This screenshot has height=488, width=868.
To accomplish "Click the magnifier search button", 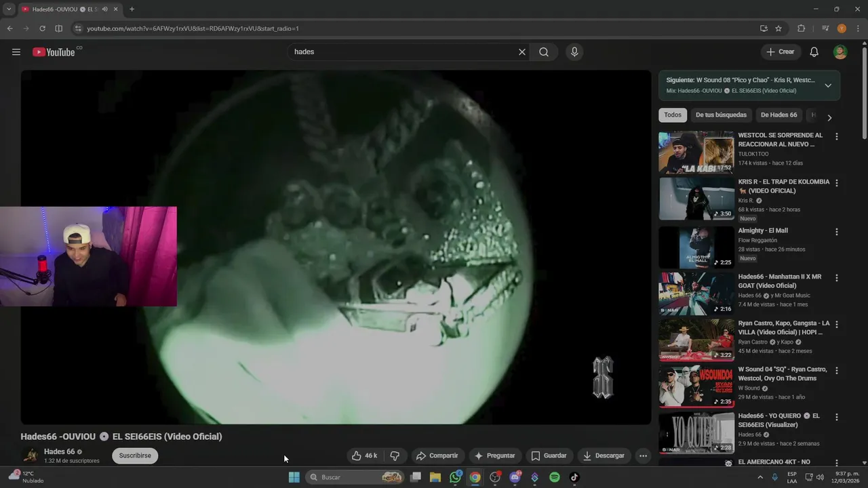I will pyautogui.click(x=544, y=52).
